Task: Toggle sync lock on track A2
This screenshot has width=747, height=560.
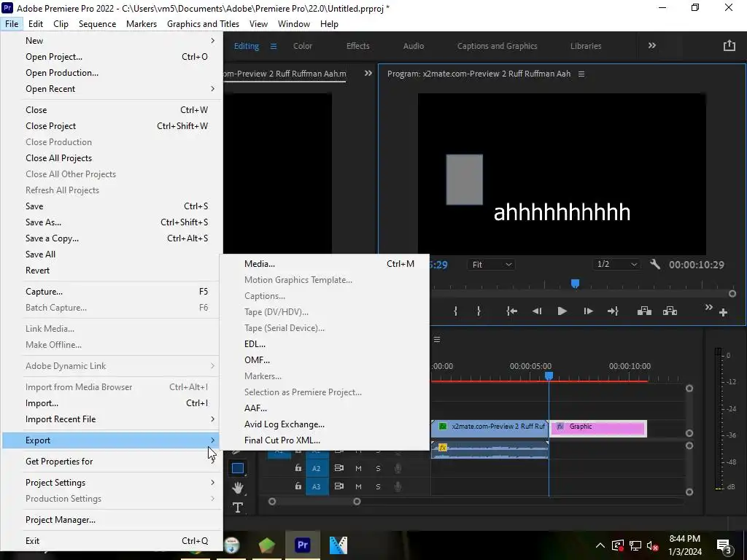Action: click(338, 468)
